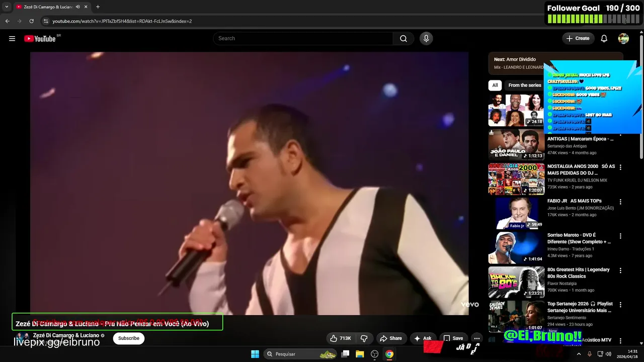Image resolution: width=644 pixels, height=362 pixels.
Task: Open the Fabio Jr 59:49 thumbnail
Action: [516, 213]
